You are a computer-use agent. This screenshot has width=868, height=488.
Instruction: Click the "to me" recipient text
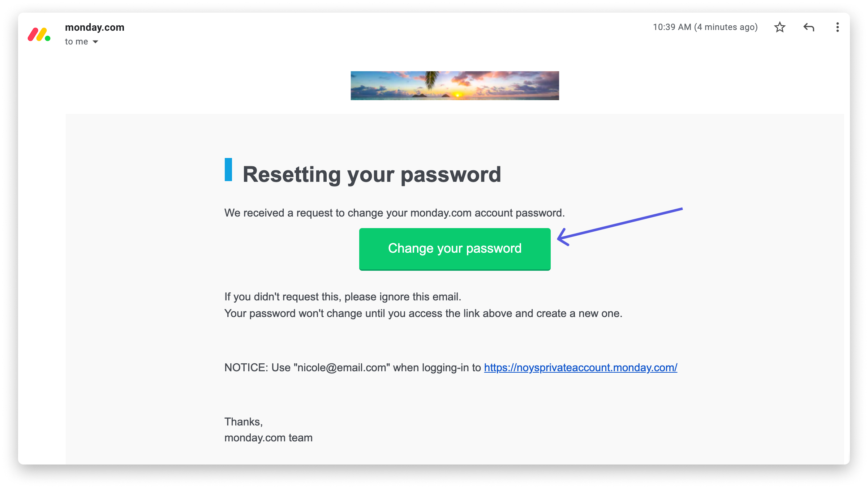[77, 42]
